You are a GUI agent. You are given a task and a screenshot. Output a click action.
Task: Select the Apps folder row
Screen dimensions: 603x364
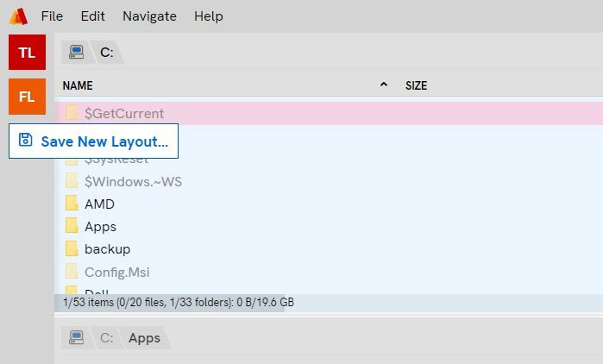100,227
